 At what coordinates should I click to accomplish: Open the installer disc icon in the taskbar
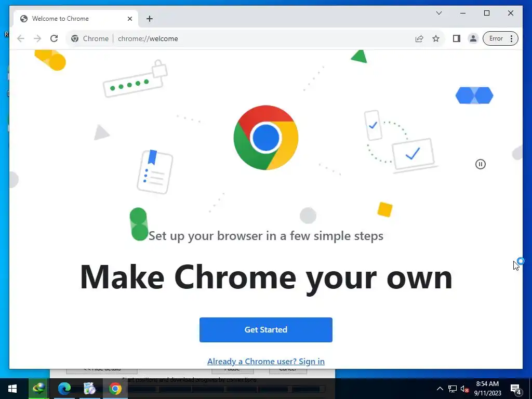[89, 389]
